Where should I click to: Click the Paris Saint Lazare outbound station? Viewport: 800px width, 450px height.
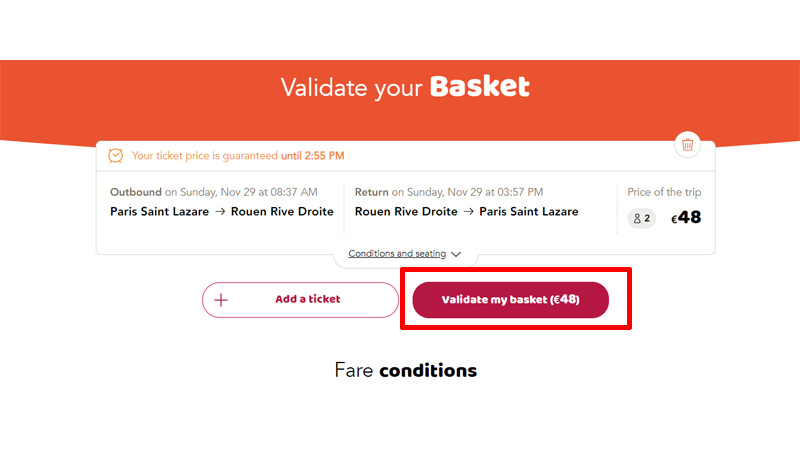point(160,211)
